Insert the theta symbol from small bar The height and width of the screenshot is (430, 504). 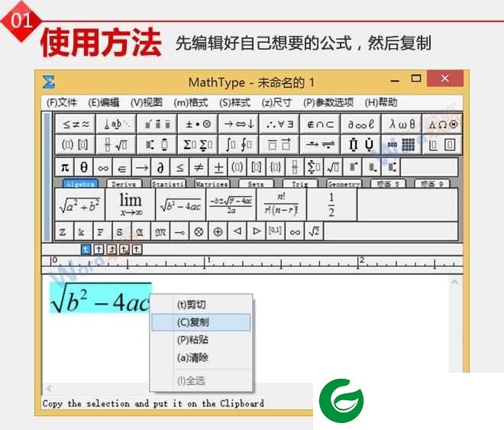(83, 167)
